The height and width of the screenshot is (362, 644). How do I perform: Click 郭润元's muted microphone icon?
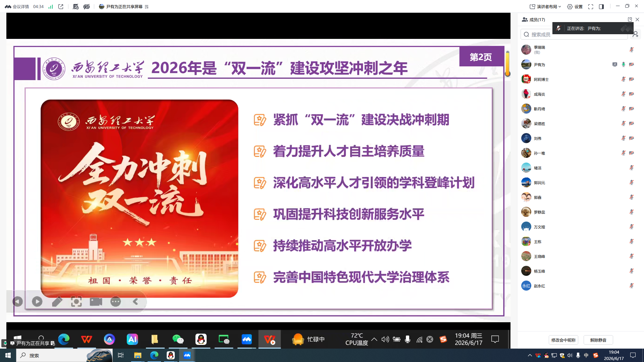pyautogui.click(x=632, y=182)
